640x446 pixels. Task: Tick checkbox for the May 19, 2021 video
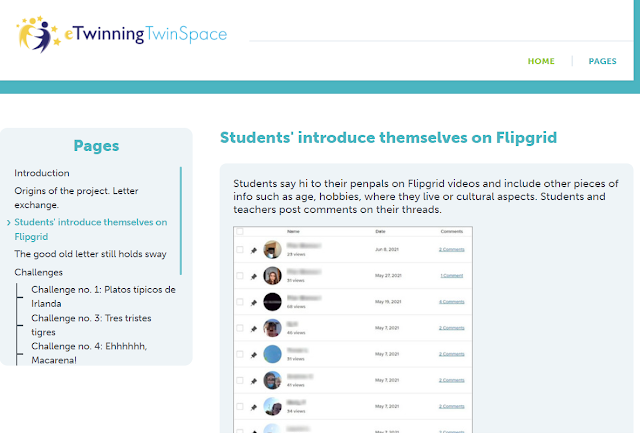240,302
